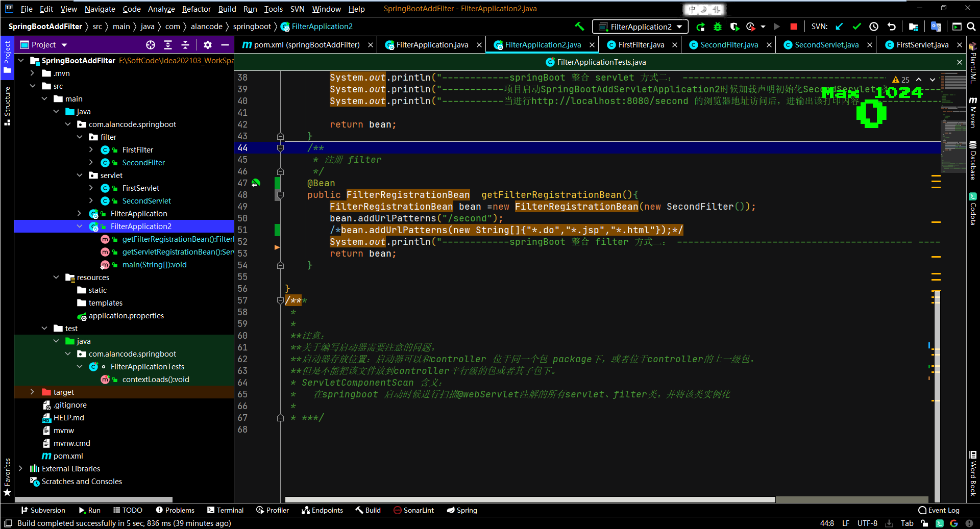Click the SVN Rollback undo arrow
Viewport: 980px width, 529px height.
tap(891, 27)
